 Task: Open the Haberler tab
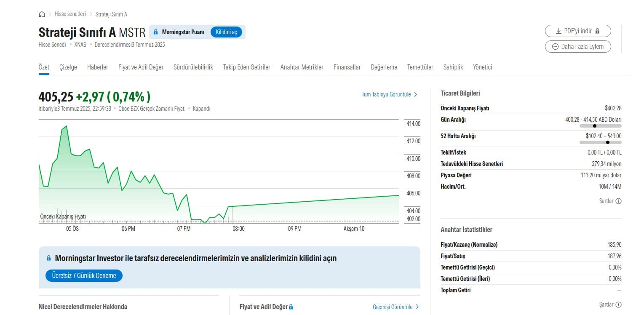pyautogui.click(x=98, y=67)
